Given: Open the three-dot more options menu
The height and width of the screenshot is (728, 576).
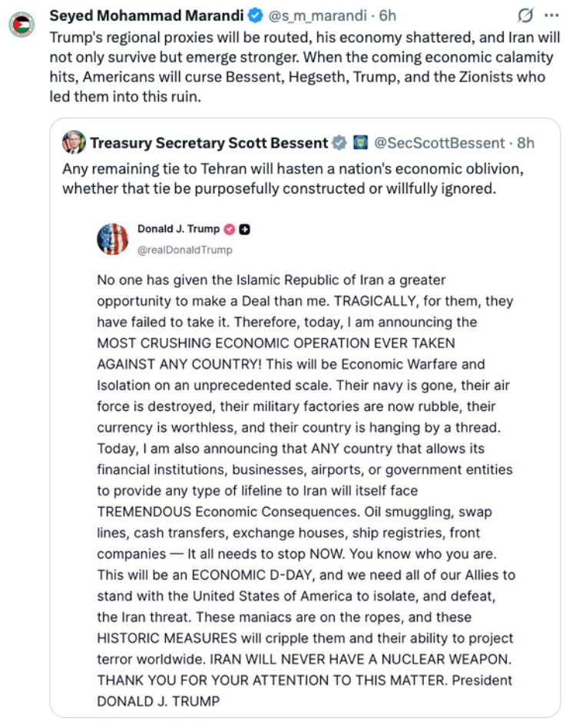Looking at the screenshot, I should (x=551, y=15).
